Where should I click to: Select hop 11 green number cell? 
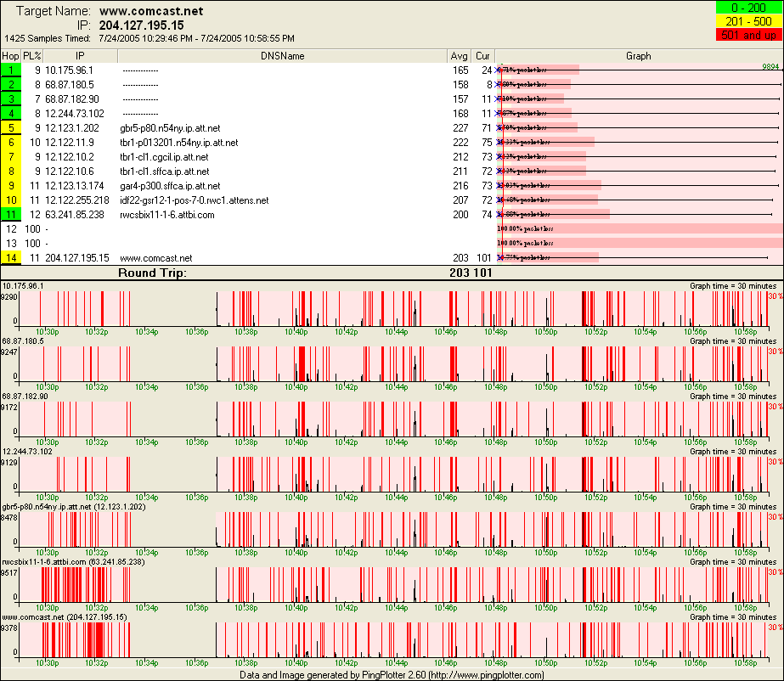point(11,215)
